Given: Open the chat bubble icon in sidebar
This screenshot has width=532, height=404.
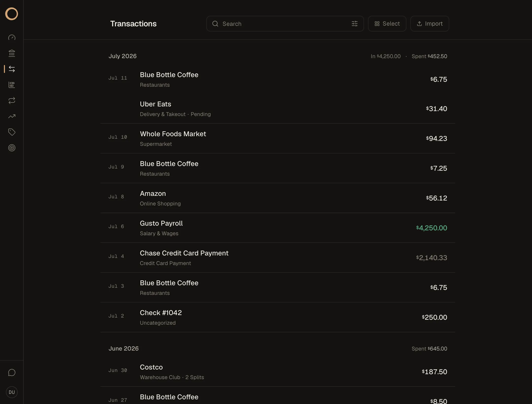Looking at the screenshot, I should tap(12, 372).
